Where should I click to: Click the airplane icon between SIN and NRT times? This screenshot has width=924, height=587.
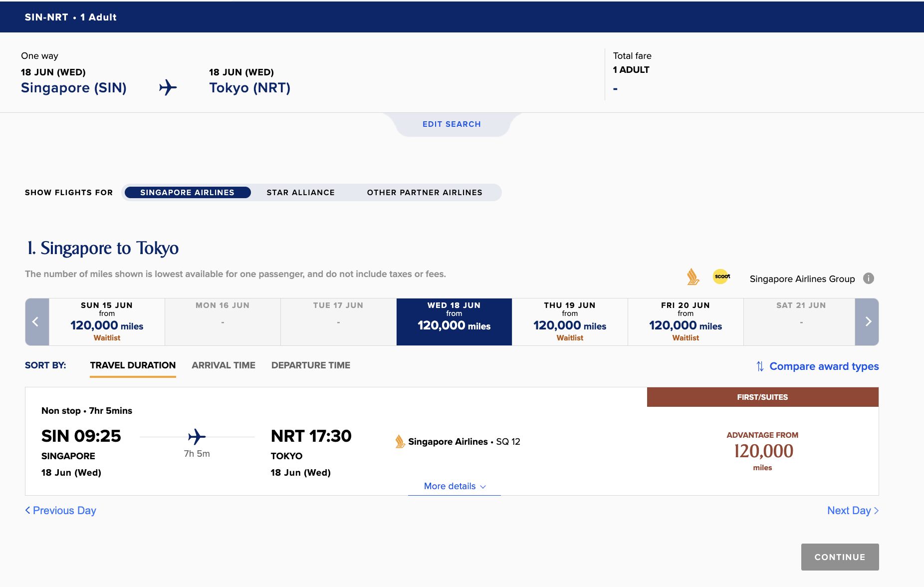(197, 437)
